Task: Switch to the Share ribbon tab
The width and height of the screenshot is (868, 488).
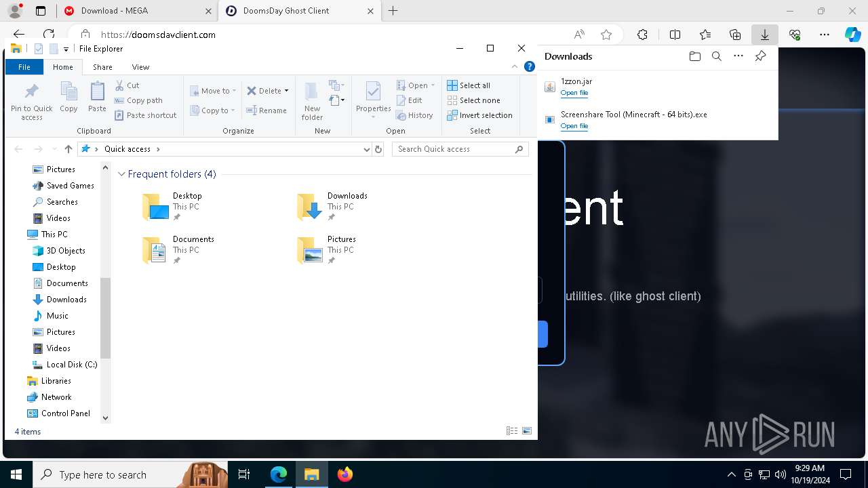Action: pos(102,67)
